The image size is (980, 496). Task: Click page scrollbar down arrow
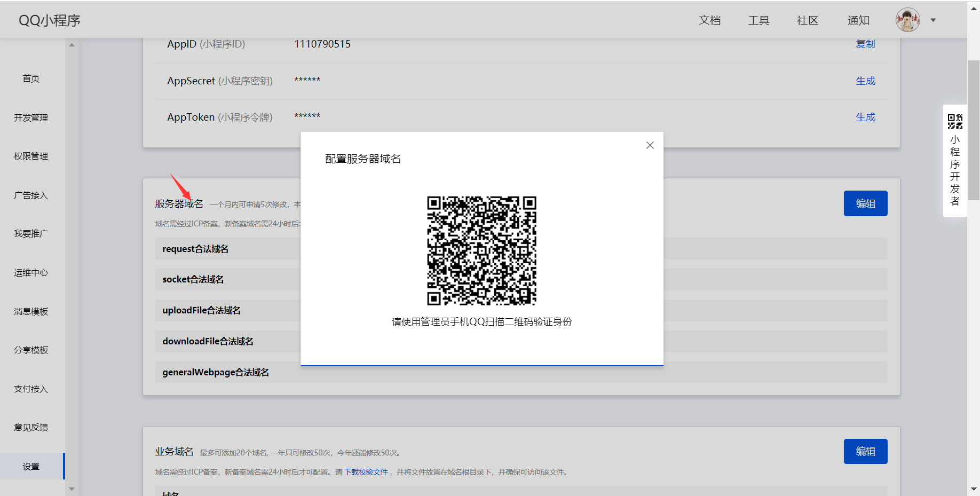974,489
